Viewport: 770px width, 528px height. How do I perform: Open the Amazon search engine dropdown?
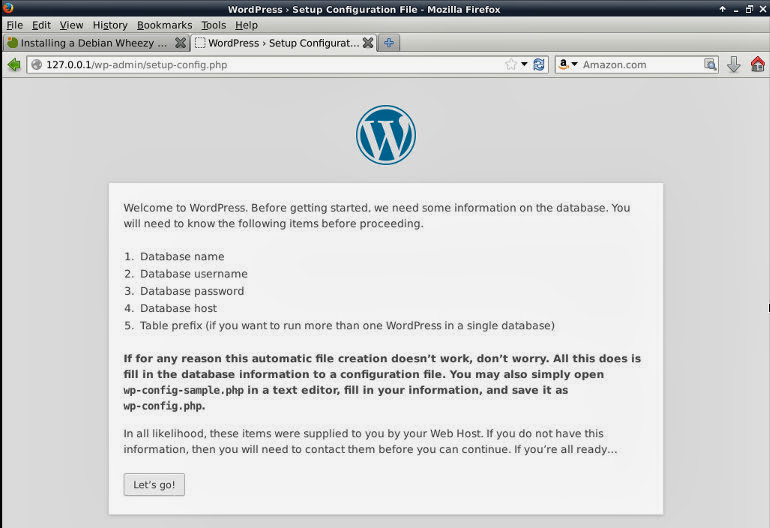click(568, 64)
